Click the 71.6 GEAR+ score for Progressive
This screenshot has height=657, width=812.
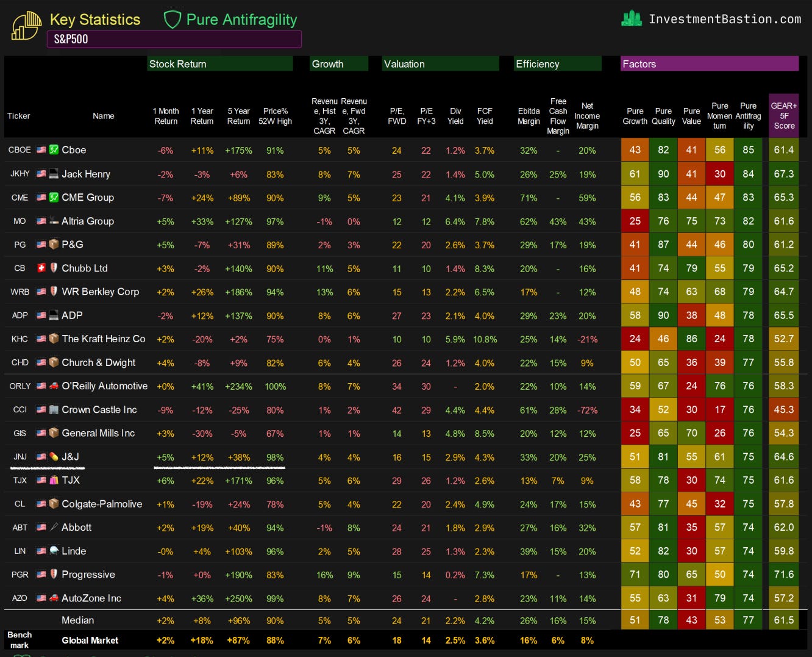(x=784, y=575)
